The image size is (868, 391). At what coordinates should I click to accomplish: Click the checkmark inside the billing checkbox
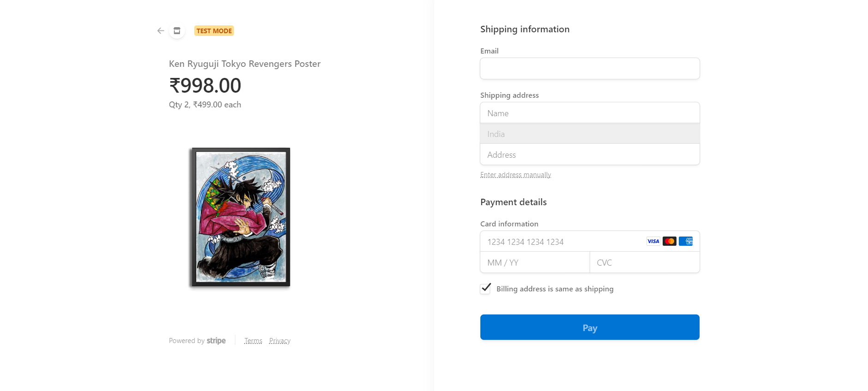tap(485, 289)
